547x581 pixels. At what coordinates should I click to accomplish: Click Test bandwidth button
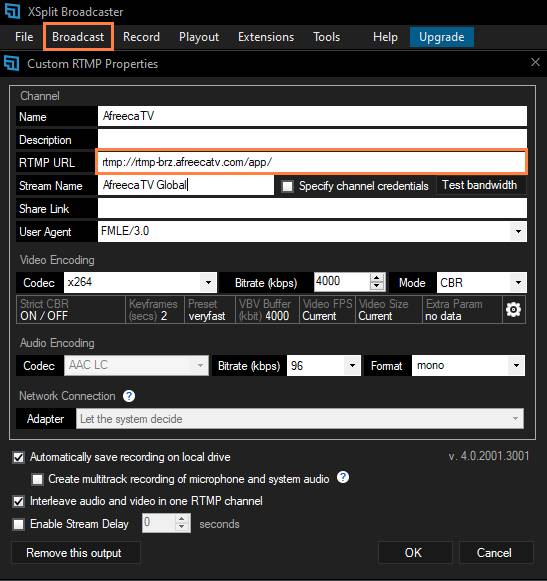(x=480, y=185)
